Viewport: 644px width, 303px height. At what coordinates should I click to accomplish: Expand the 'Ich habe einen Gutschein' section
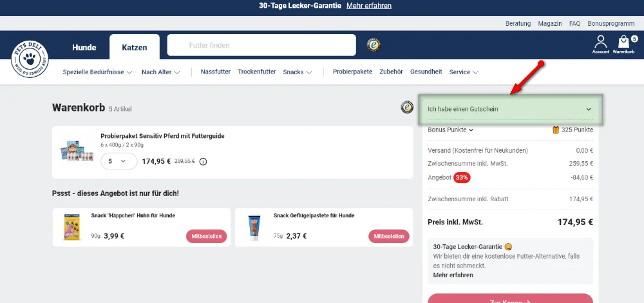point(509,110)
